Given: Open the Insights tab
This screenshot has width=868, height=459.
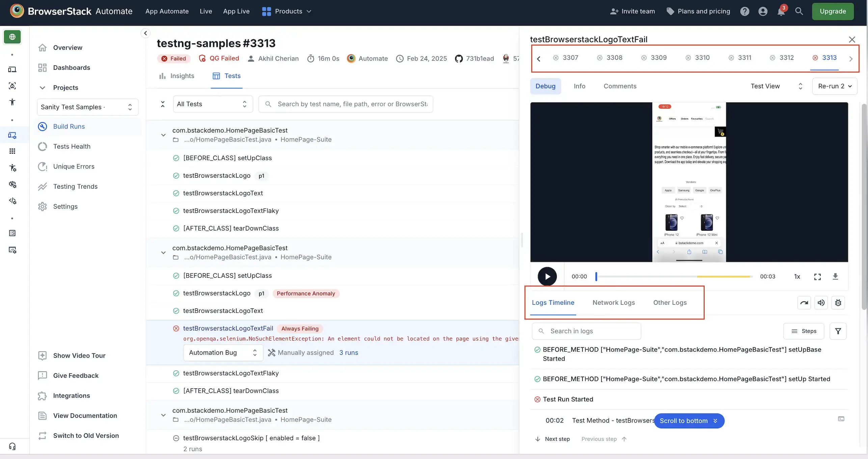Looking at the screenshot, I should (x=177, y=76).
